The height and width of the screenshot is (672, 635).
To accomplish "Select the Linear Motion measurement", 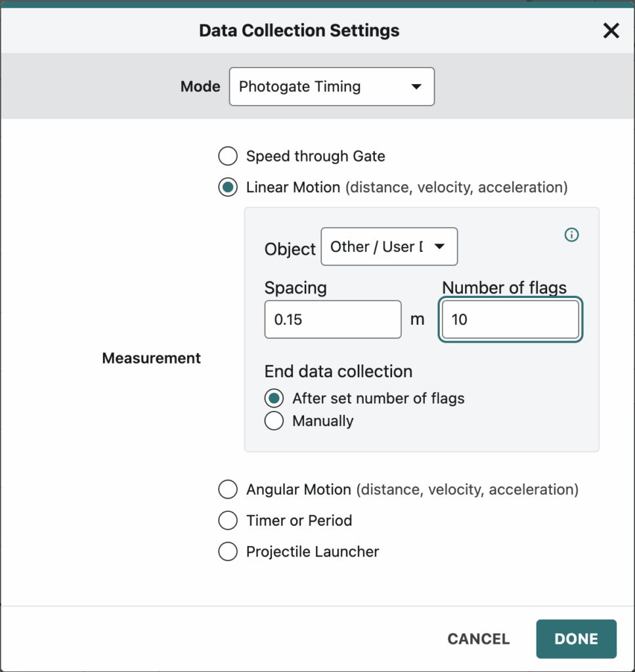I will pos(227,187).
